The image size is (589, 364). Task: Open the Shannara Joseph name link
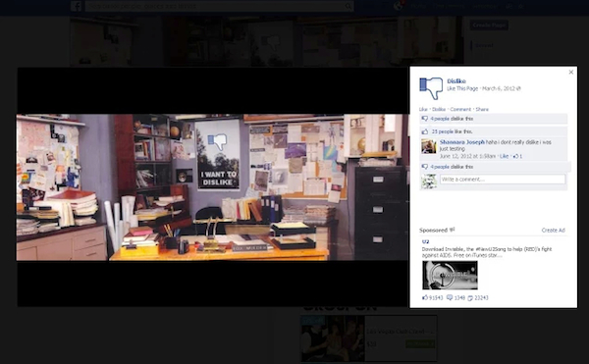click(462, 142)
